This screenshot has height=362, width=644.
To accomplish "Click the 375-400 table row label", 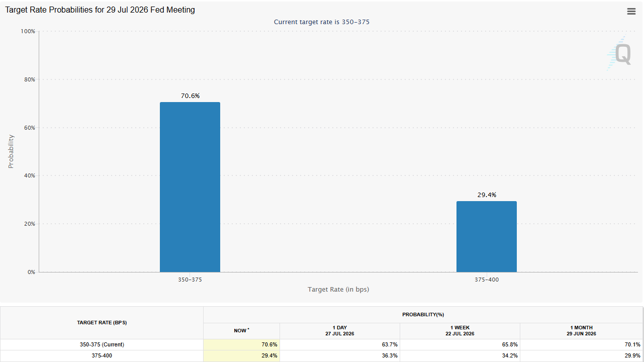I will click(102, 355).
